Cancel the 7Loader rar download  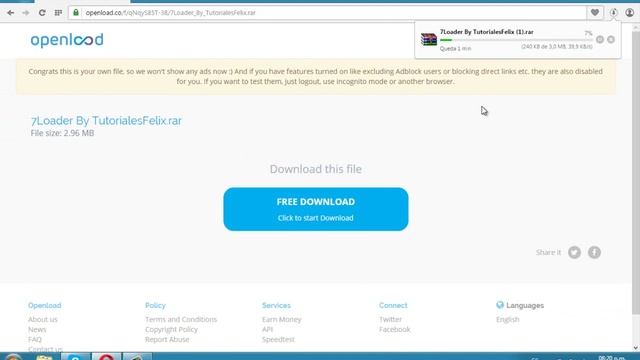tap(611, 40)
